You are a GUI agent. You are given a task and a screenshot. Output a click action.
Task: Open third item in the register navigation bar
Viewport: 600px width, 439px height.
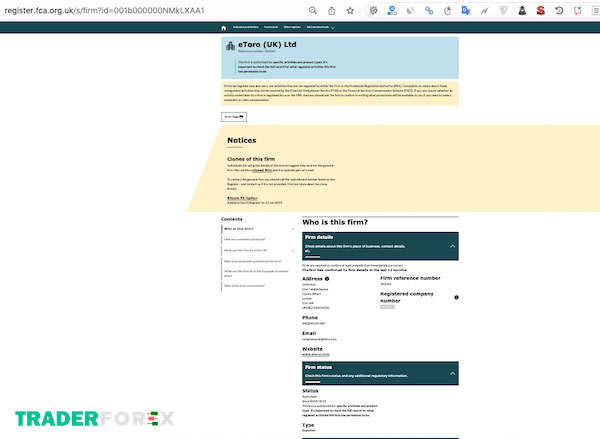292,27
